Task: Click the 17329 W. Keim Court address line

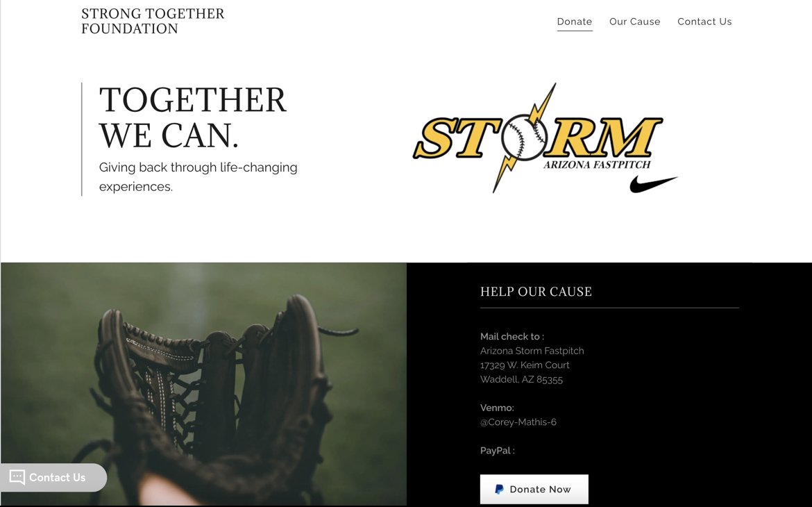Action: pyautogui.click(x=525, y=365)
